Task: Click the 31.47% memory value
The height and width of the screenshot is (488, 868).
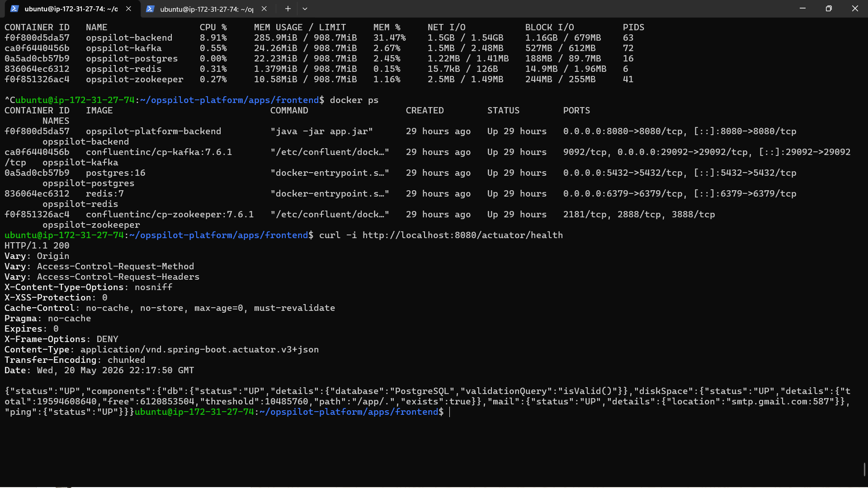Action: (x=389, y=38)
